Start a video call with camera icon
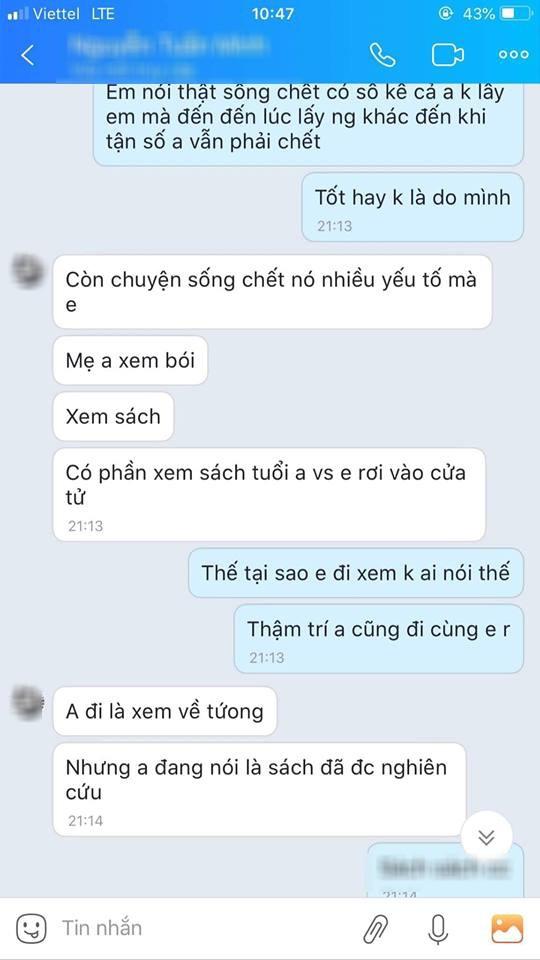 (448, 55)
